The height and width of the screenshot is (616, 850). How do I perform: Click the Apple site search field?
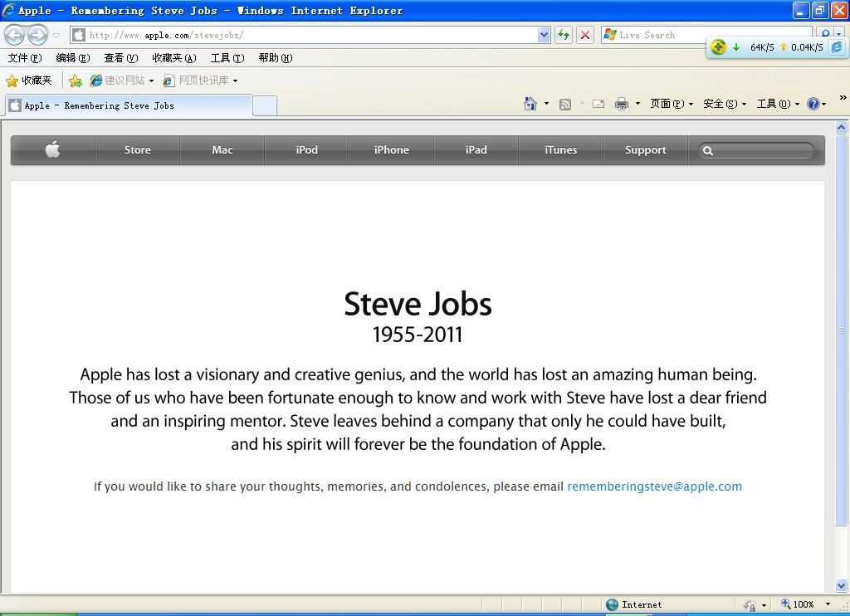click(x=757, y=150)
